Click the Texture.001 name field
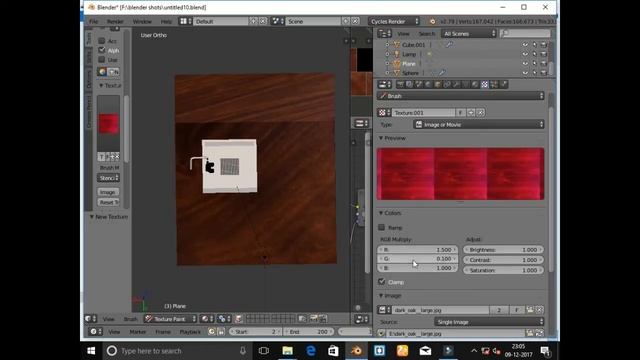The width and height of the screenshot is (640, 360). [423, 113]
